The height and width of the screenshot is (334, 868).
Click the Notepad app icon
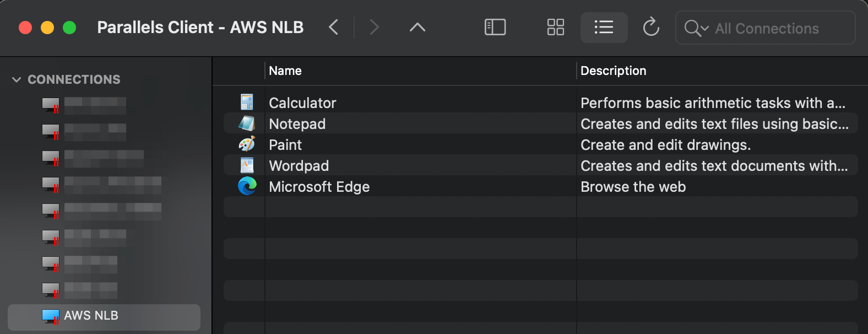tap(247, 123)
